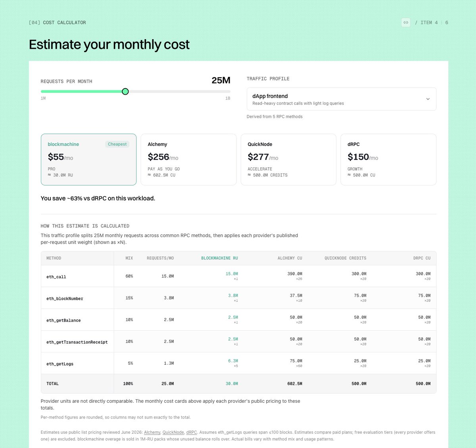The width and height of the screenshot is (476, 448).
Task: Click the 60% mix value for eth_call
Action: (x=129, y=276)
